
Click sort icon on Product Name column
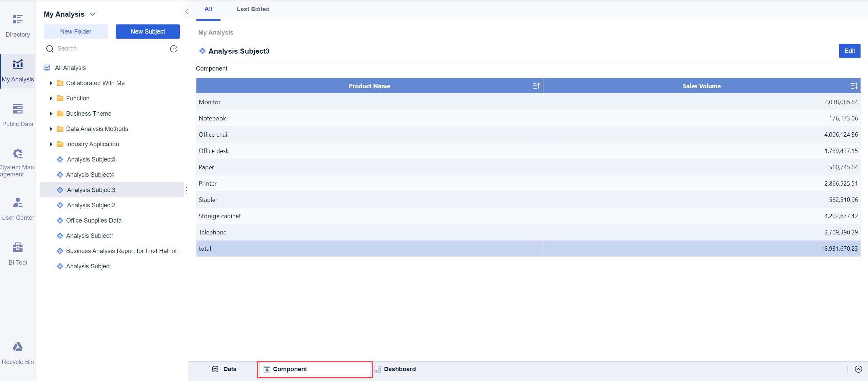click(x=536, y=86)
